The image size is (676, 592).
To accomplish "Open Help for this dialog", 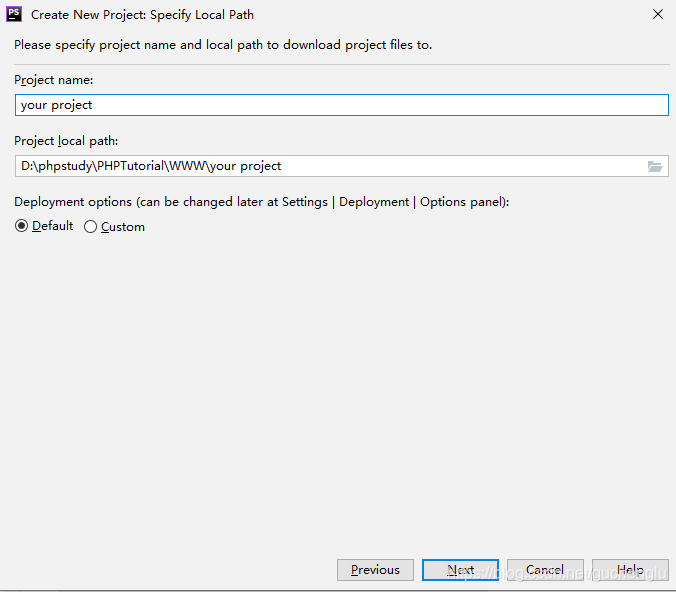I will (630, 570).
